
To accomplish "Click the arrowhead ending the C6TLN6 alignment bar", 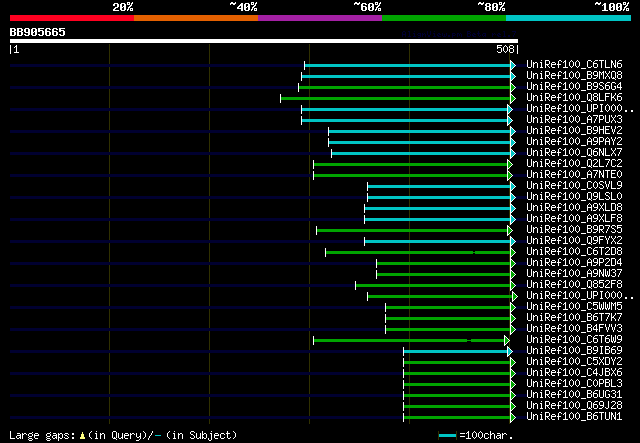I will (x=513, y=65).
